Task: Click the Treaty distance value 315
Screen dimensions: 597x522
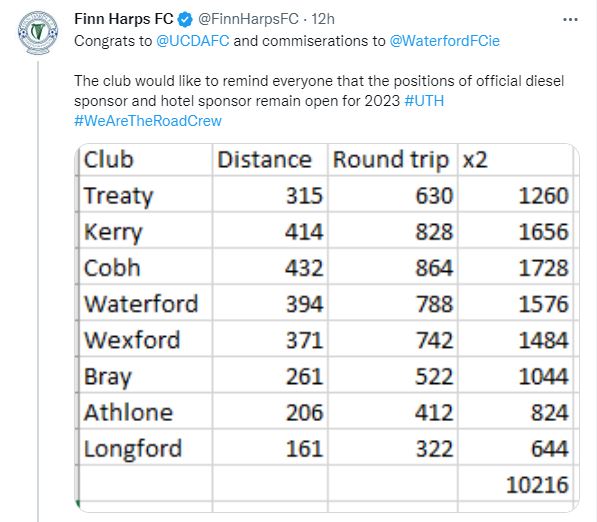Action: (304, 196)
